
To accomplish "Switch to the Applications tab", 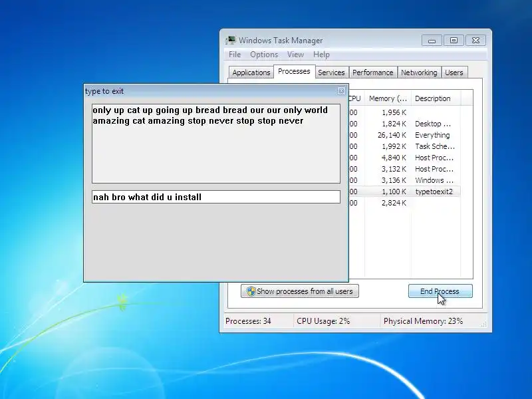I will [x=251, y=72].
